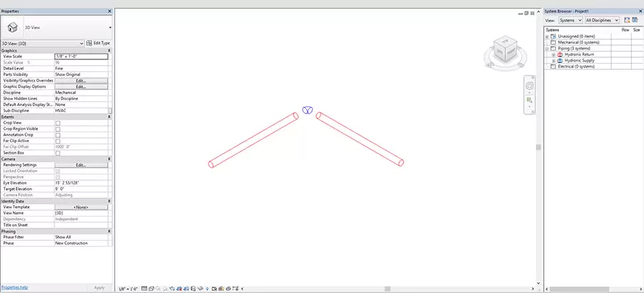The width and height of the screenshot is (644, 293).
Task: Open the Properties help link
Action: 15,288
